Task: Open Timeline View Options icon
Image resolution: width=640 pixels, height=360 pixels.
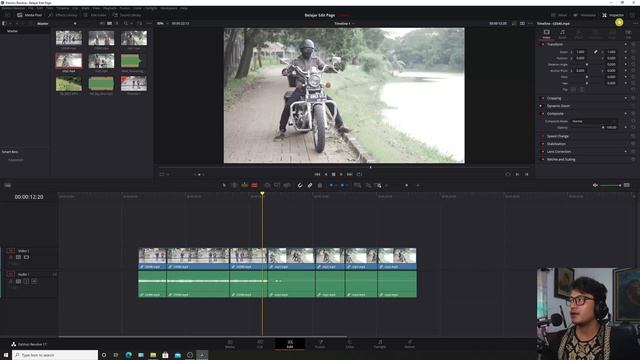Action: (x=7, y=185)
